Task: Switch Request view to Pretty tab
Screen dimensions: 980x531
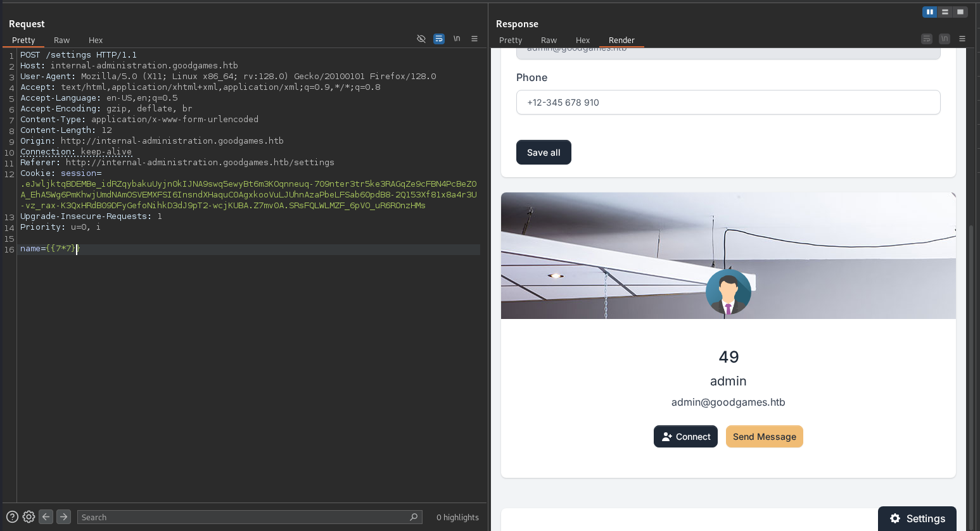Action: coord(23,40)
